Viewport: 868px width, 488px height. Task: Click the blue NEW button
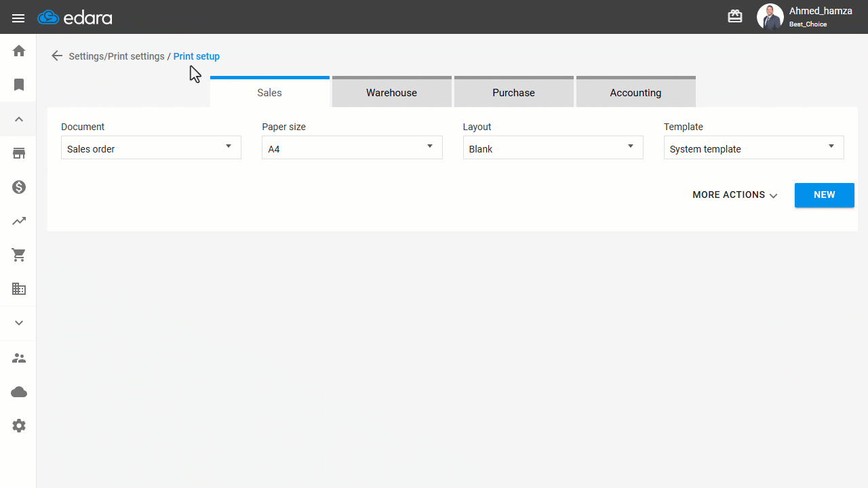pos(825,195)
